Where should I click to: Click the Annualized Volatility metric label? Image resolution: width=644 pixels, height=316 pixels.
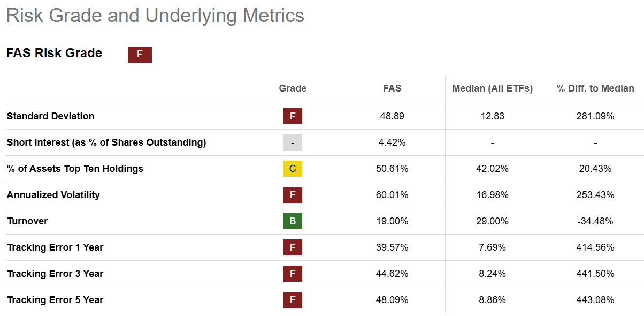[x=53, y=195]
